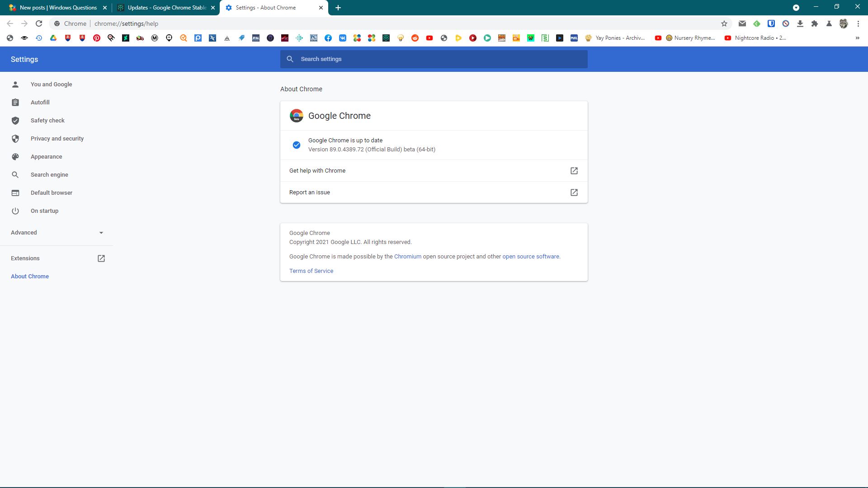Open the Reddit bookmark icon

[415, 38]
